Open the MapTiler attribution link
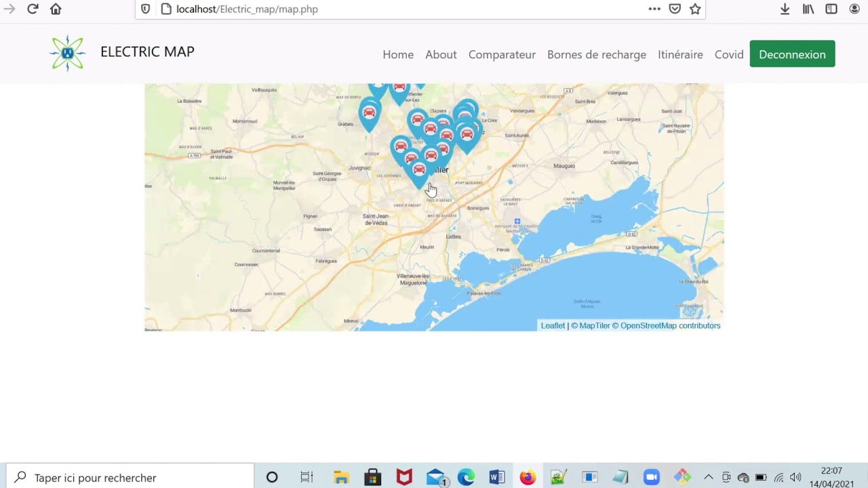The width and height of the screenshot is (868, 488). 591,325
